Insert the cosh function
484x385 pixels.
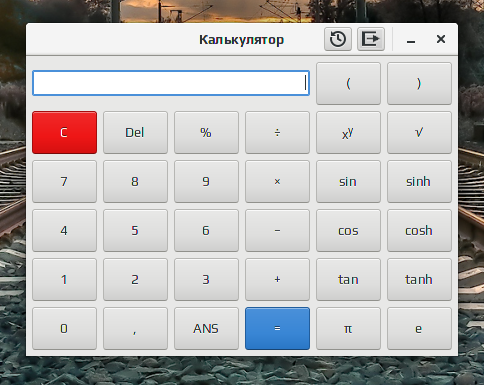(419, 230)
